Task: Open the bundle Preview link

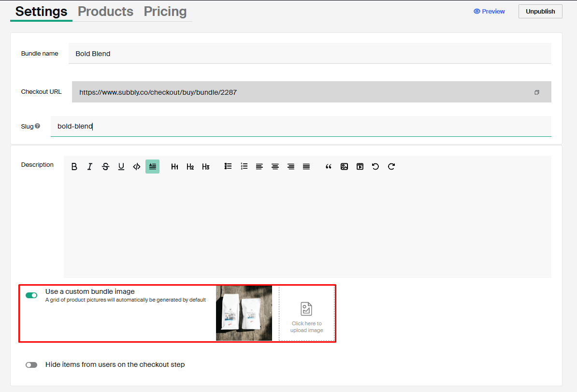Action: [x=489, y=12]
